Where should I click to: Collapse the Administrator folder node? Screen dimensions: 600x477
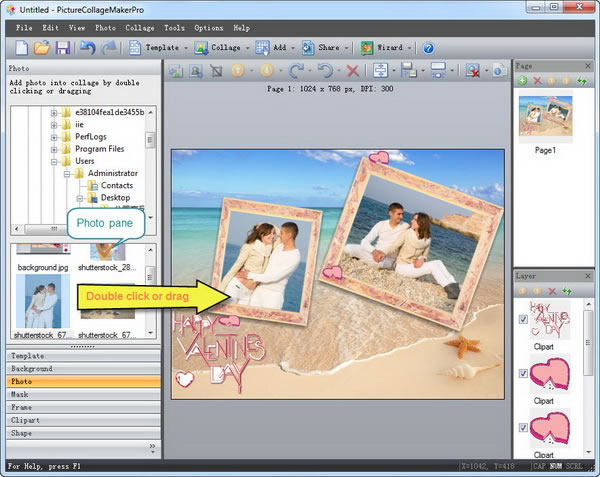point(67,174)
